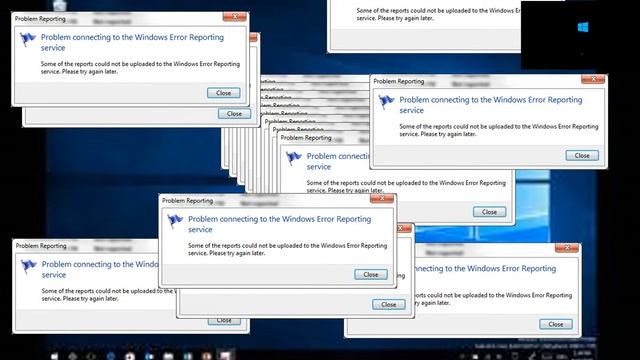The width and height of the screenshot is (640, 360).
Task: Click the 'Problem Reporting' title of the dialog beneath the Windows logo tile
Action: click(x=398, y=81)
